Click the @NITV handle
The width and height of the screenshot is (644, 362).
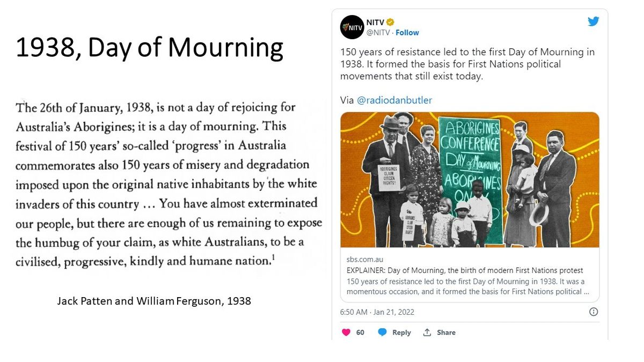coord(378,33)
